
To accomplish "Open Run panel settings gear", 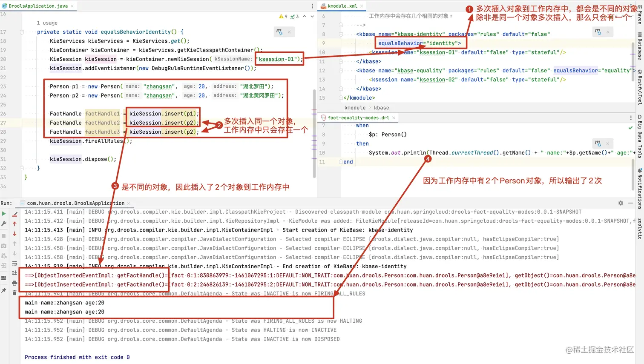I will tap(621, 203).
